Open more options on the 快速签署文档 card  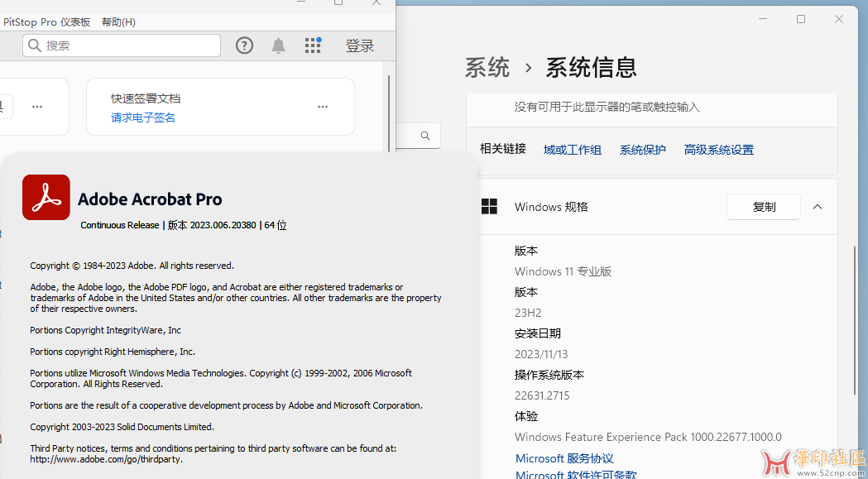pyautogui.click(x=323, y=107)
